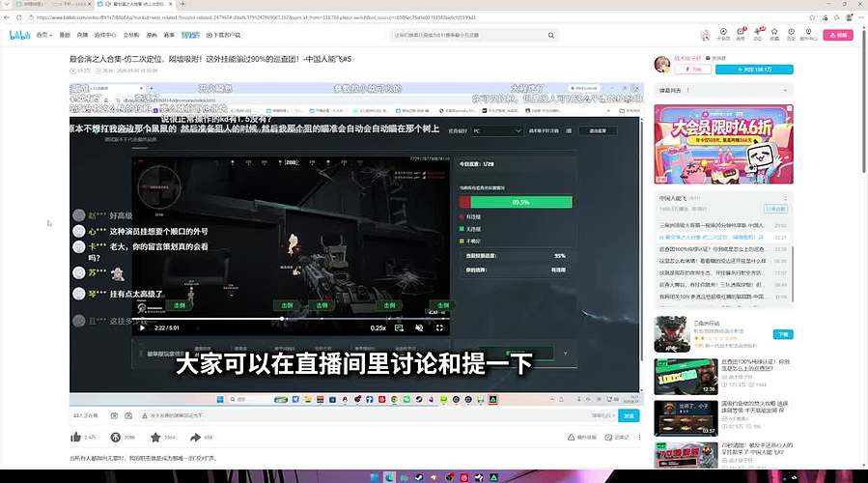
Task: Open the favorites star icon in header
Action: [x=774, y=34]
